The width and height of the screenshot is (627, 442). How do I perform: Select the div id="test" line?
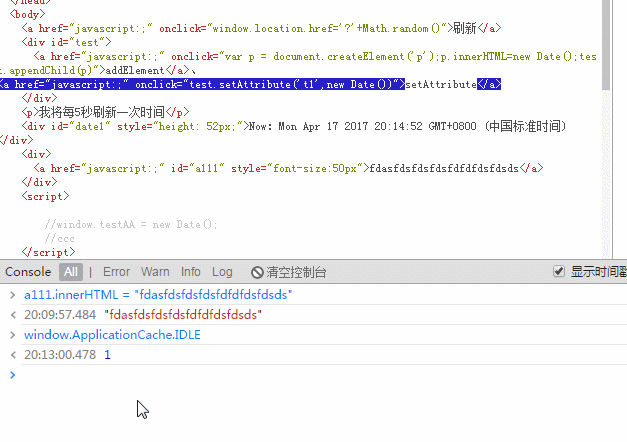coord(66,42)
